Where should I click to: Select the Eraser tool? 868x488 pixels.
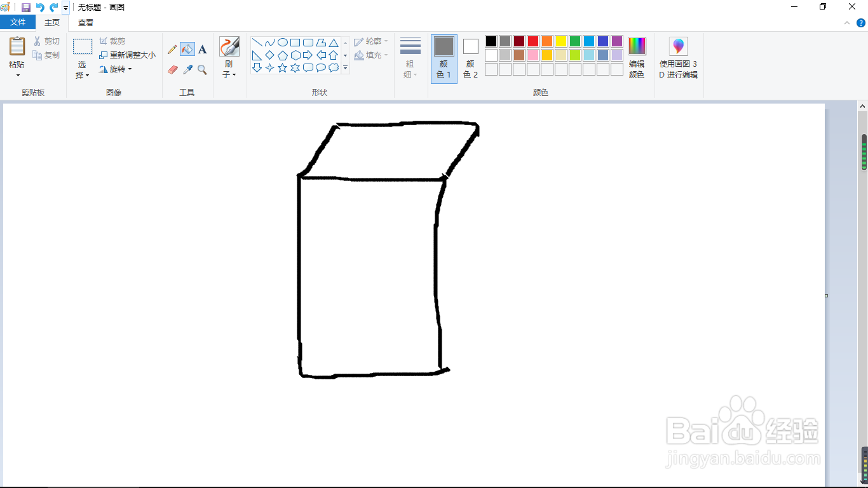tap(172, 70)
